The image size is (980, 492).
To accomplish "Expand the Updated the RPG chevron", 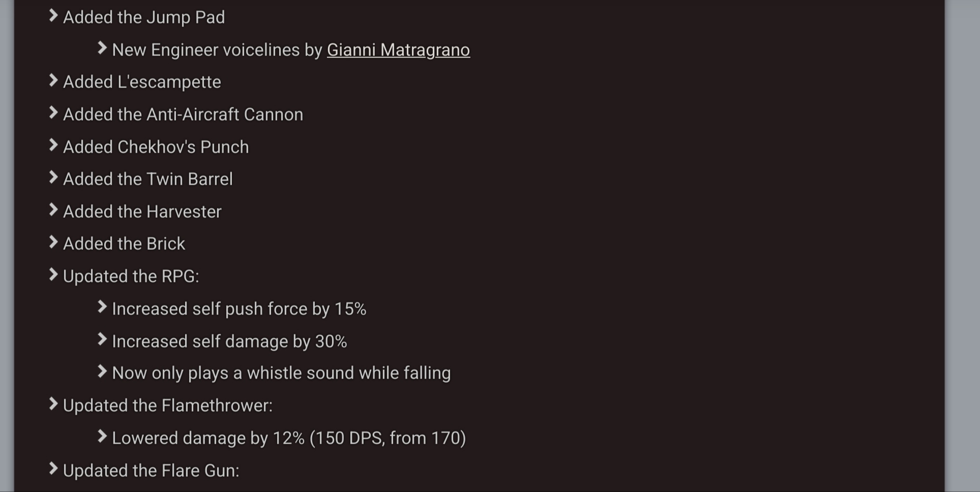I will pyautogui.click(x=53, y=275).
